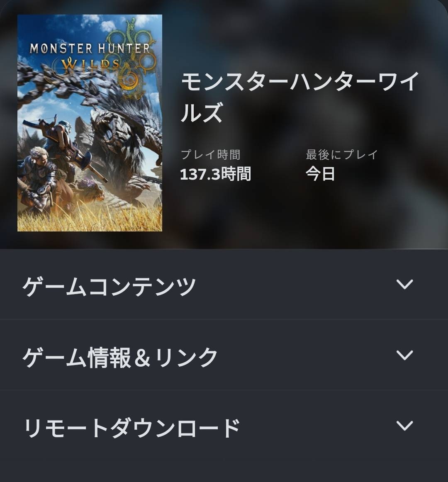
Task: Open the ゲーム情報&リンク section label
Action: pyautogui.click(x=120, y=357)
